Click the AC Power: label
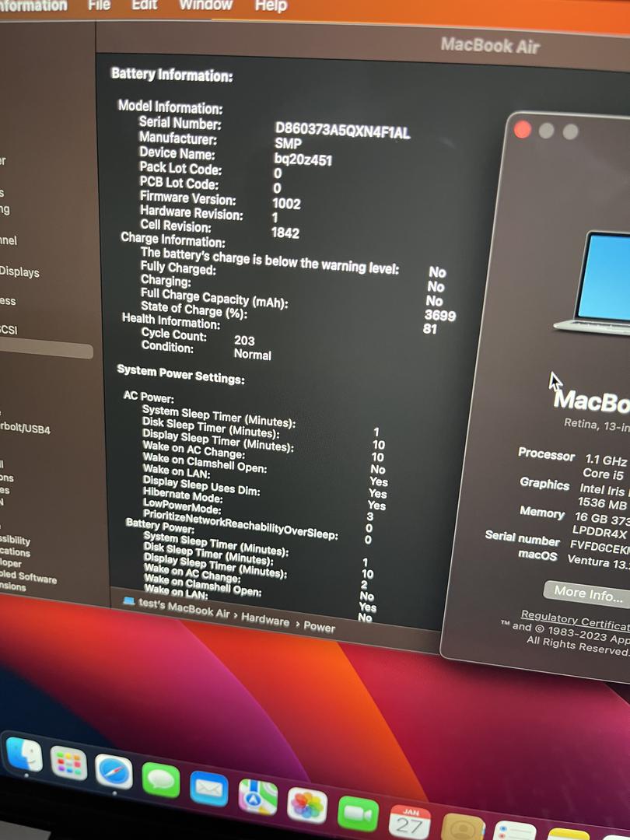Screen dimensions: 630x840 149,397
